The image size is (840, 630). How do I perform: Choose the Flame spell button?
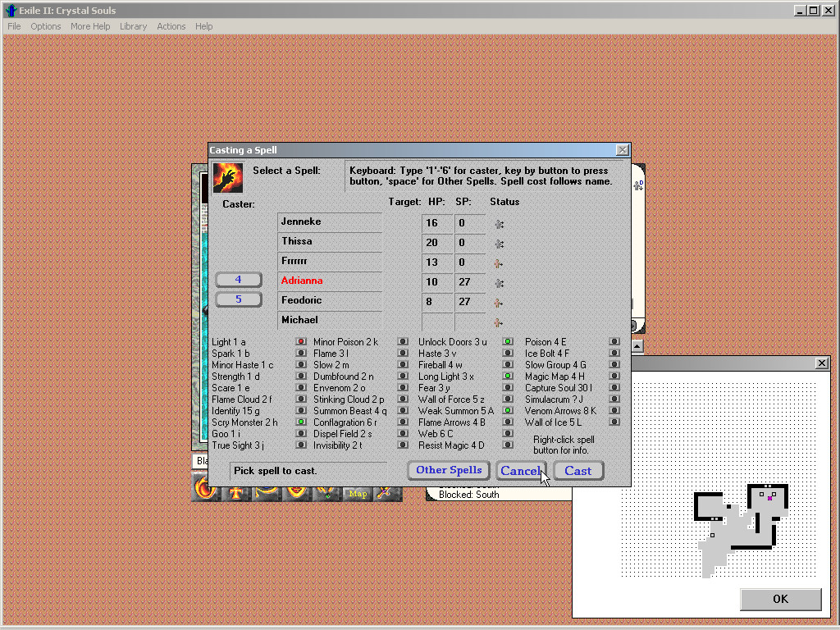tap(403, 353)
